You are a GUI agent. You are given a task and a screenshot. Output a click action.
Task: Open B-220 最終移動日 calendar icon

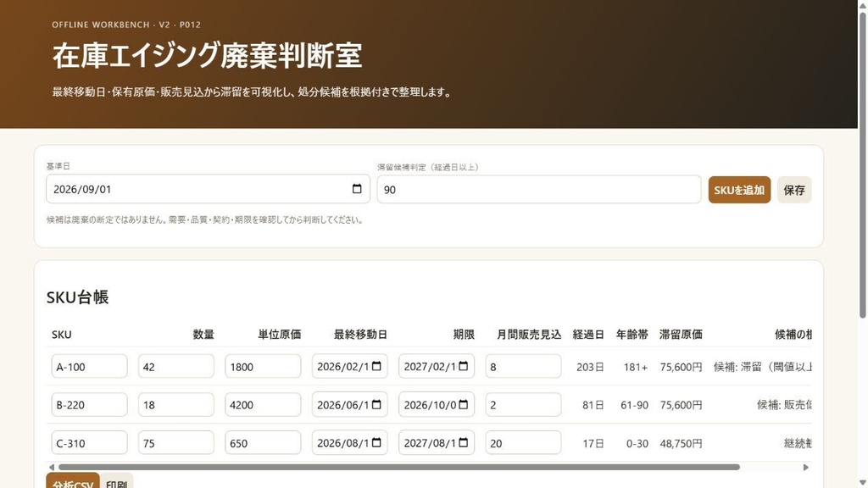[x=376, y=404]
